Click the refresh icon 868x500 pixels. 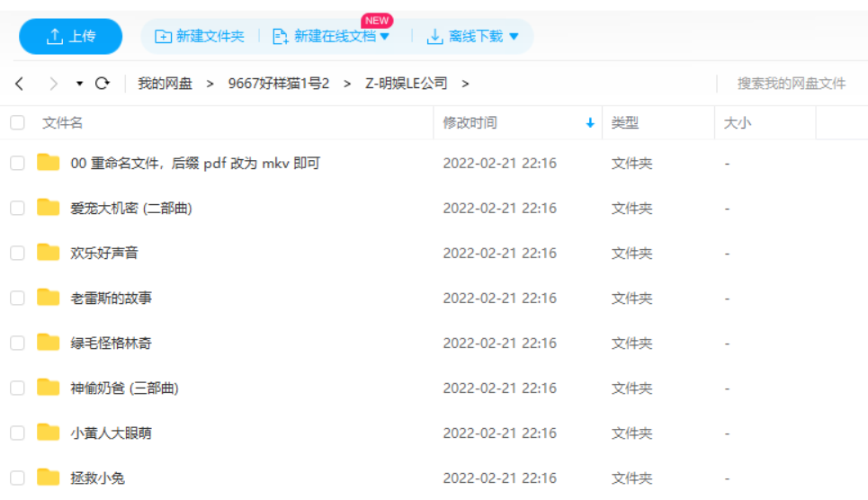(103, 84)
